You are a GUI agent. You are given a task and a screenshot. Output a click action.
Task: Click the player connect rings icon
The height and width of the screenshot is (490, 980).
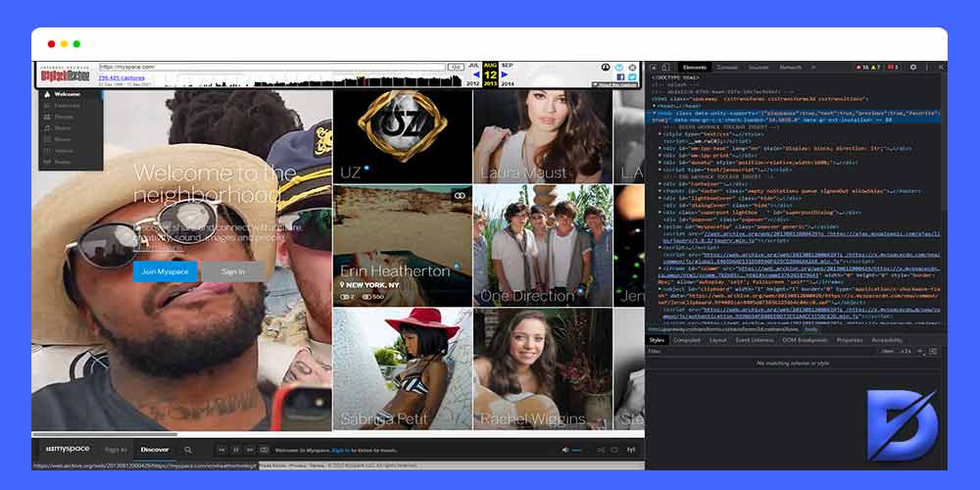(265, 450)
